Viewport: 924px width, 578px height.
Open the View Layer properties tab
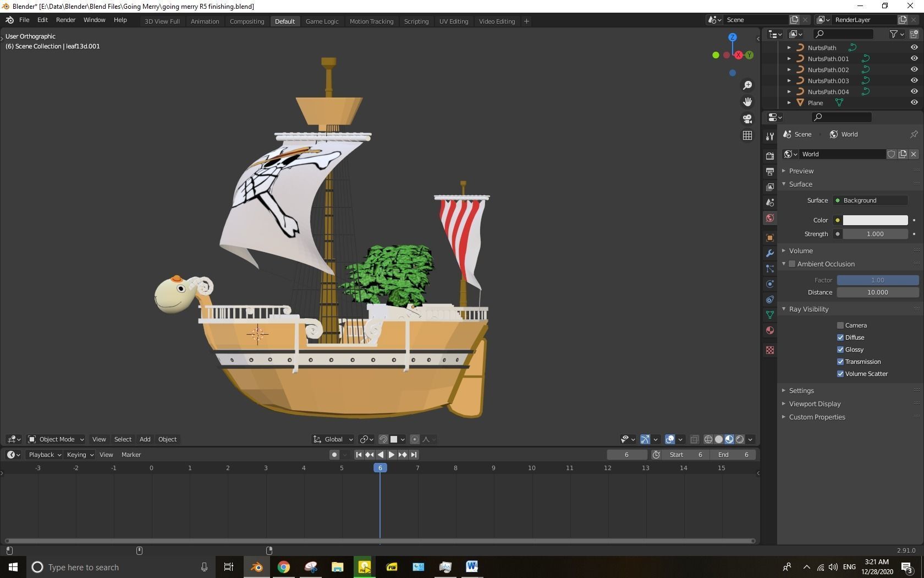770,187
